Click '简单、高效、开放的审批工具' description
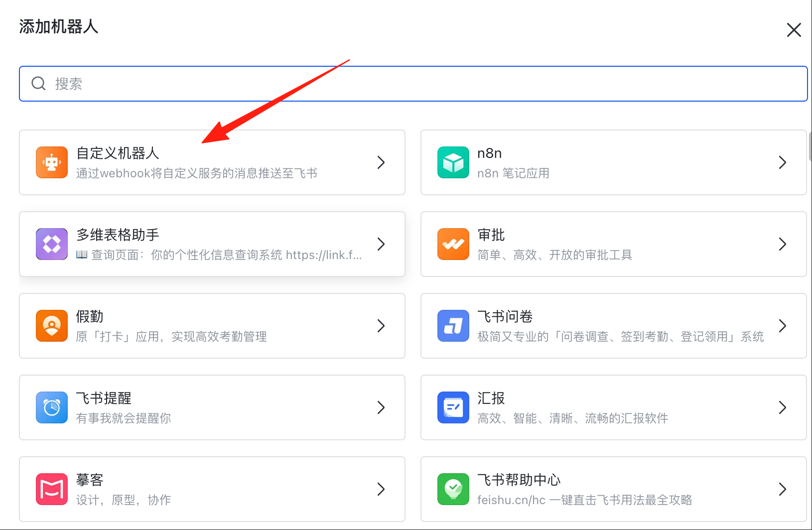The width and height of the screenshot is (812, 530). click(555, 255)
